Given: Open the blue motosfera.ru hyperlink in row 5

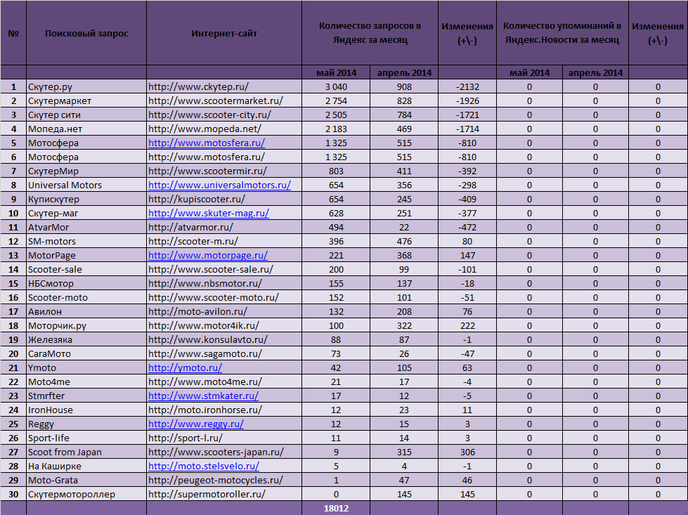Looking at the screenshot, I should point(206,143).
